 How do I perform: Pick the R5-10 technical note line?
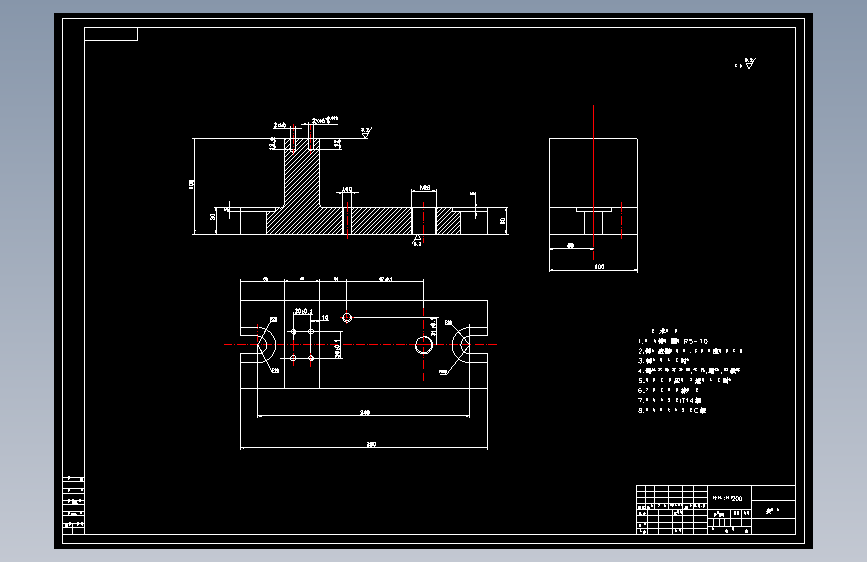pos(673,341)
